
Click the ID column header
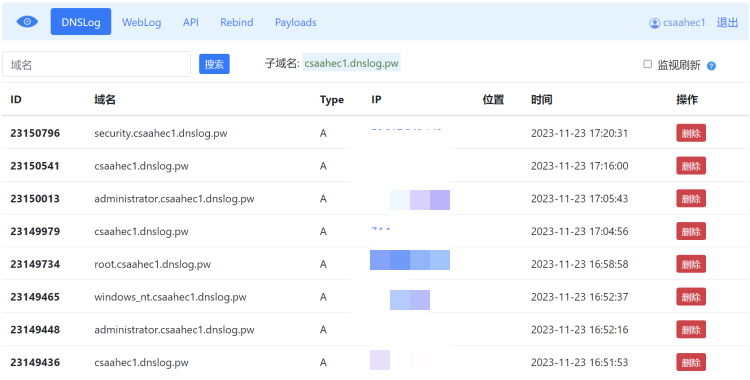16,100
